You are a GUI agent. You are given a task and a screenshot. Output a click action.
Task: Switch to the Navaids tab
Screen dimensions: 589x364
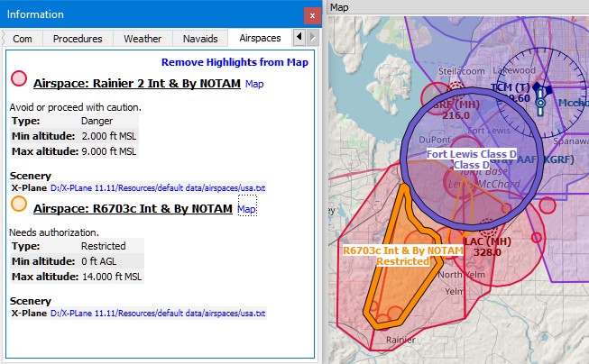tap(200, 39)
